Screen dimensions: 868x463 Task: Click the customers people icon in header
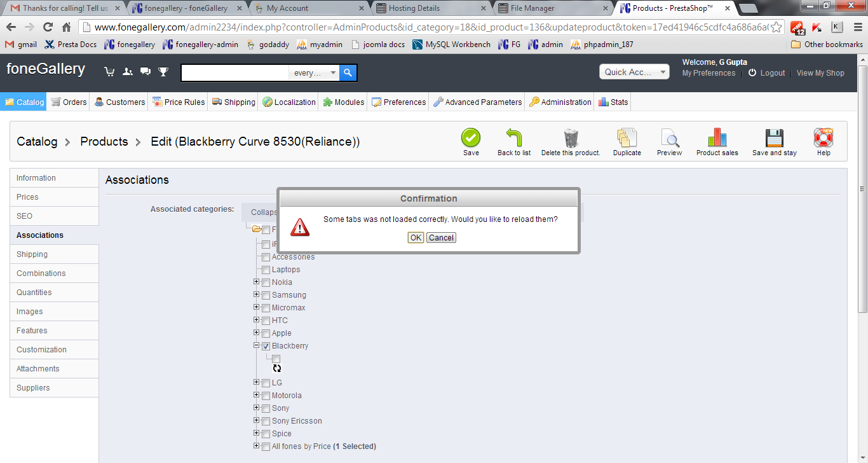(128, 72)
